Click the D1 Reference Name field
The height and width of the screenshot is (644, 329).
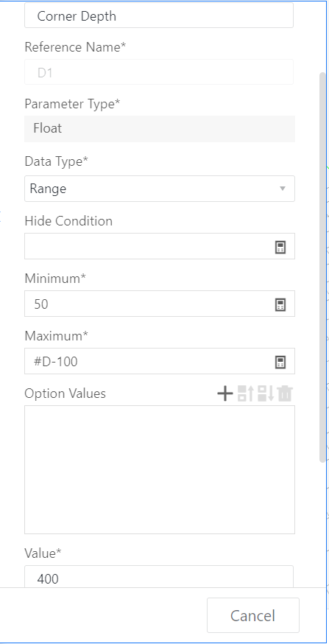tap(159, 72)
